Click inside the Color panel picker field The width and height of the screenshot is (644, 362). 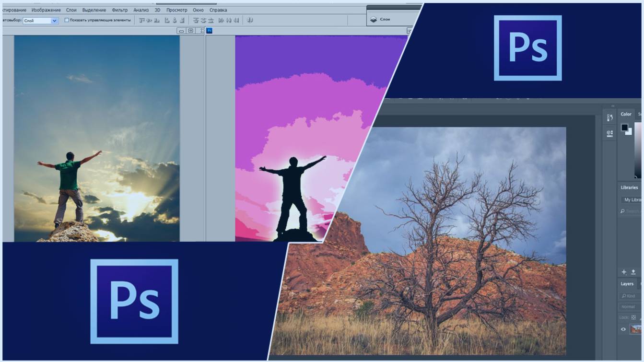(x=639, y=150)
